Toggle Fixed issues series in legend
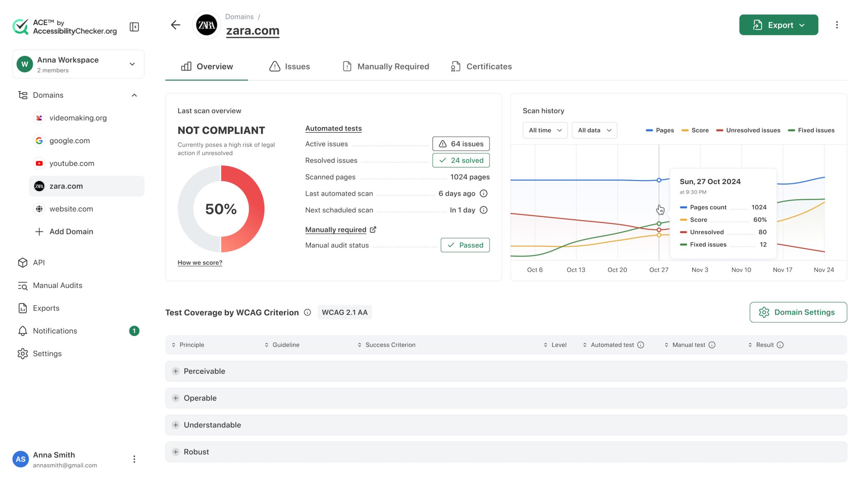 [811, 130]
